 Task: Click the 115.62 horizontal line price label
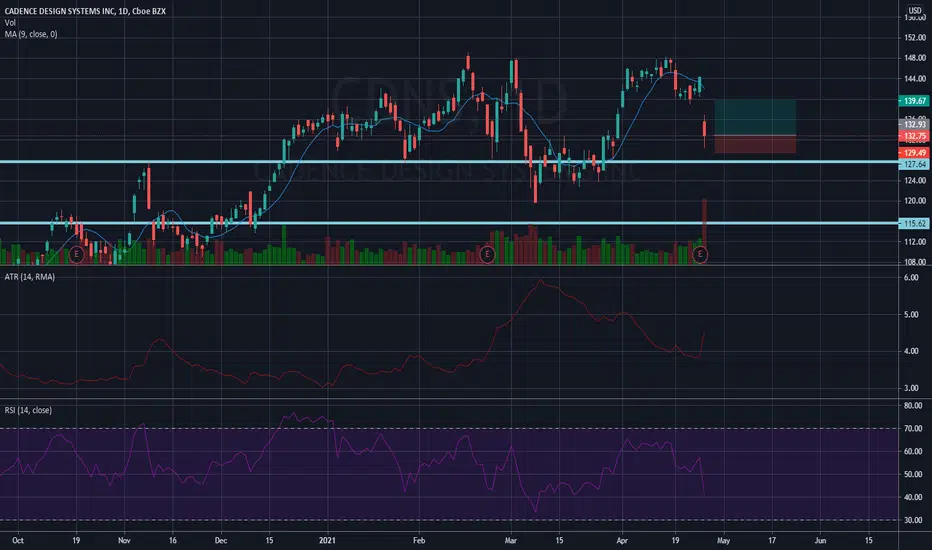[914, 224]
